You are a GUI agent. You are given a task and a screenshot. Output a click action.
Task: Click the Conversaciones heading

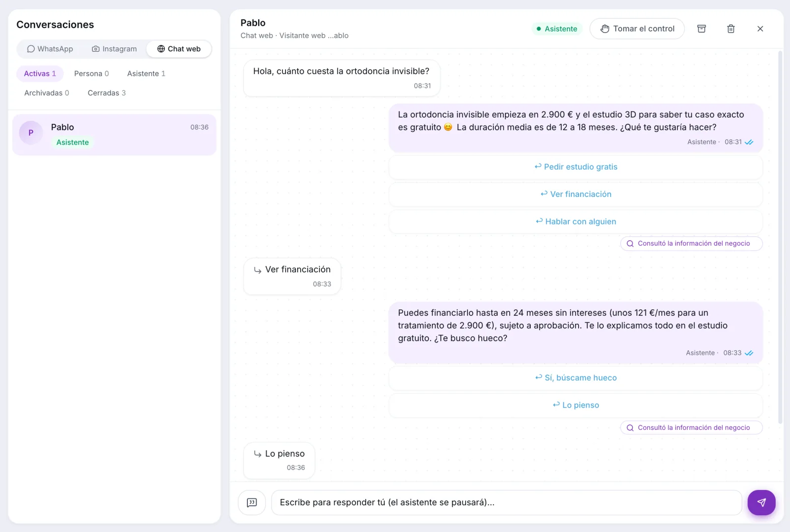pyautogui.click(x=55, y=25)
